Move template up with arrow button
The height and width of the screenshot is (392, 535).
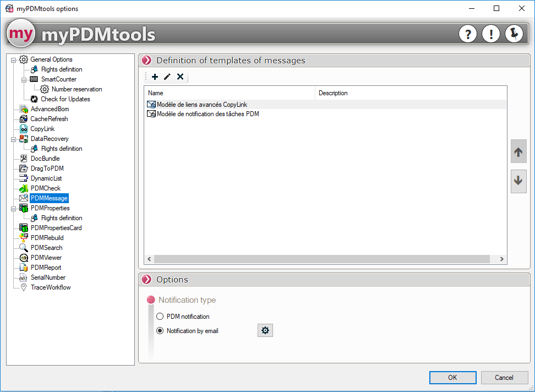[x=518, y=153]
